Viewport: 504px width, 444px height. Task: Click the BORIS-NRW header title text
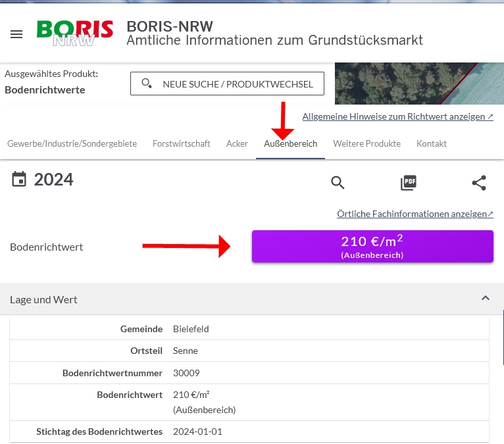tap(170, 26)
